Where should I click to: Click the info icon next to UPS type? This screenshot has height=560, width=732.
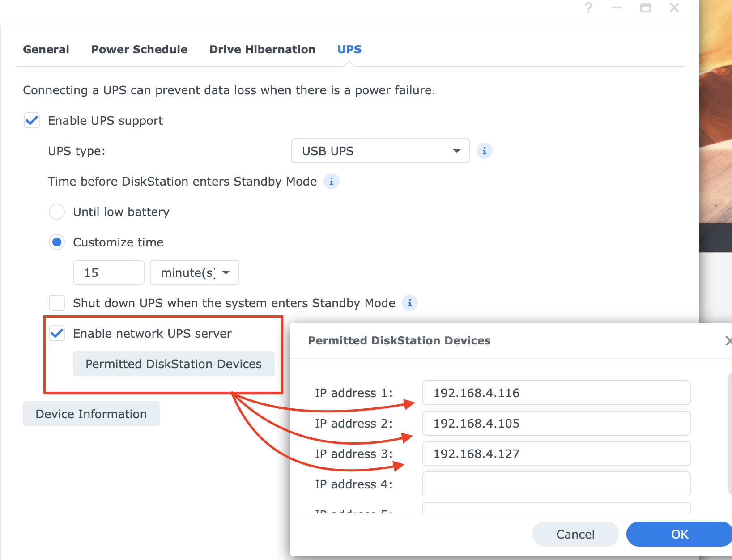[484, 151]
